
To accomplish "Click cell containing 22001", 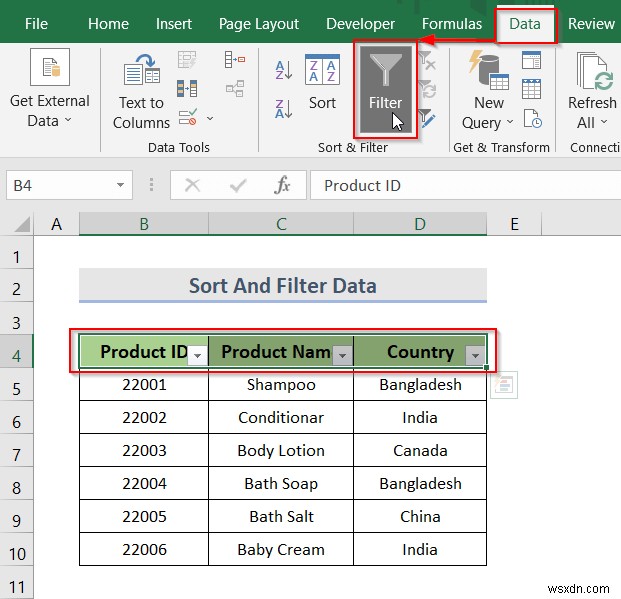I will [x=144, y=385].
